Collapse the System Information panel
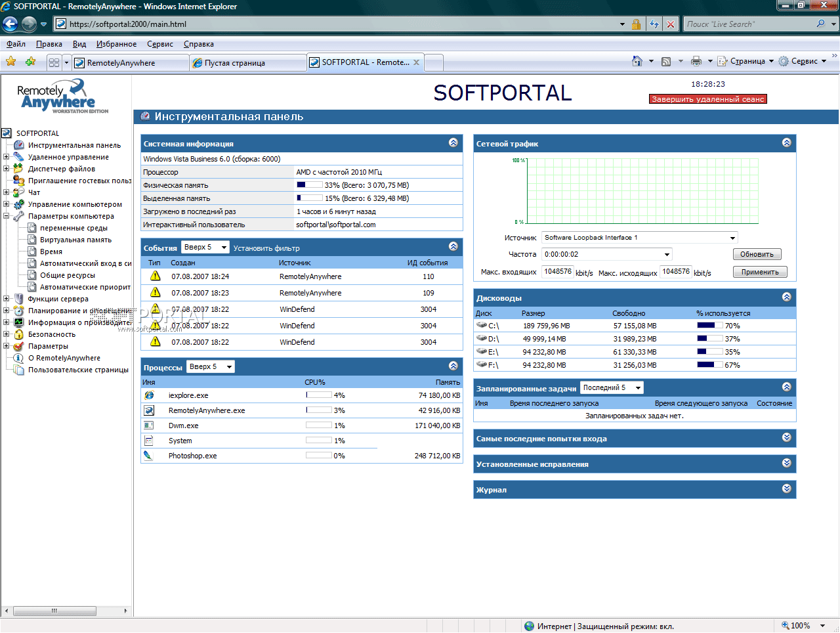Viewport: 840px width, 633px height. pyautogui.click(x=453, y=142)
